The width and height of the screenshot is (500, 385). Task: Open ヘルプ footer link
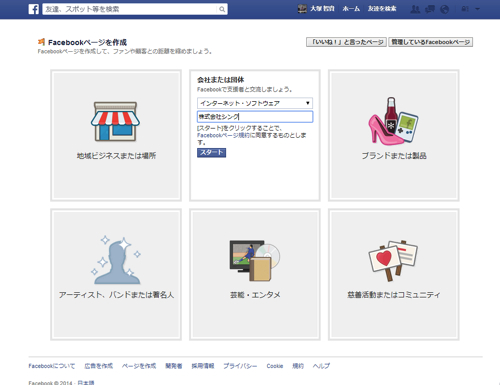tap(321, 366)
